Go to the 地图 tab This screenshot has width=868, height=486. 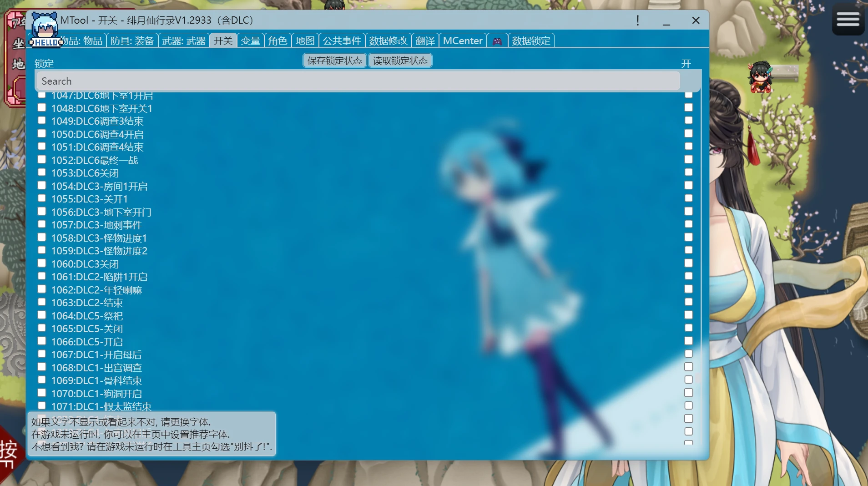pyautogui.click(x=305, y=41)
